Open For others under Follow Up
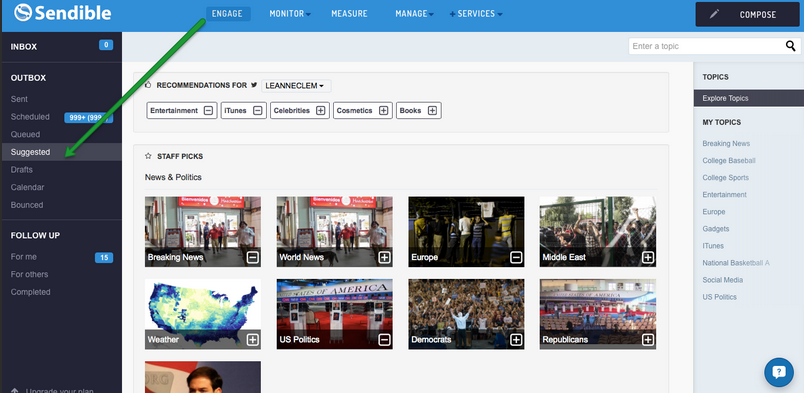 click(29, 274)
